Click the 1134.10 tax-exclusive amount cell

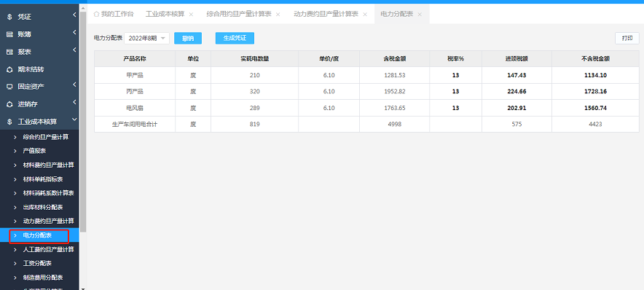point(595,75)
